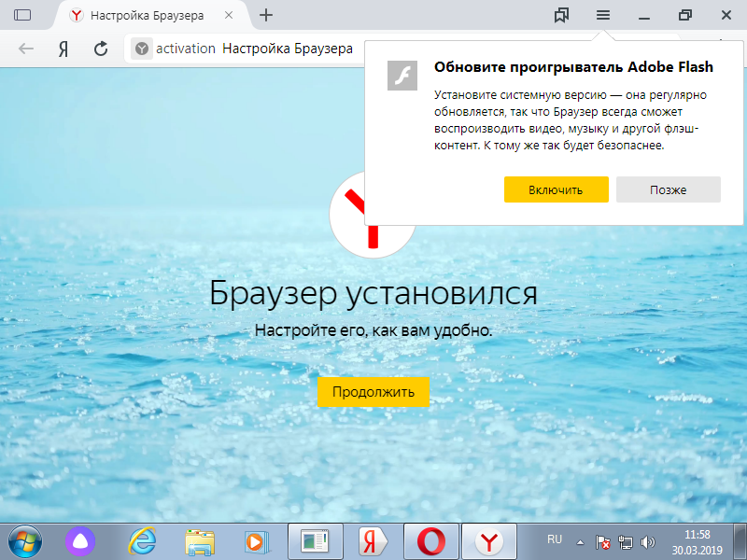Launch Windows Media Player
The image size is (747, 560).
257,542
